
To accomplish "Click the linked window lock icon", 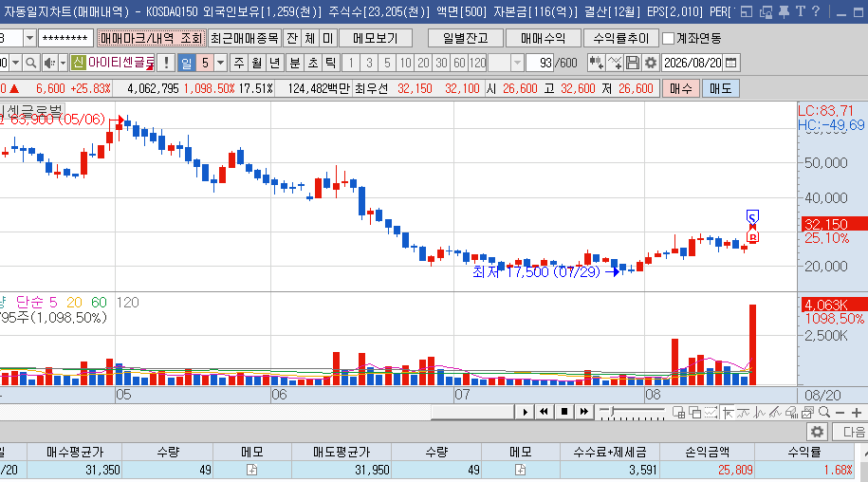I will click(x=766, y=11).
